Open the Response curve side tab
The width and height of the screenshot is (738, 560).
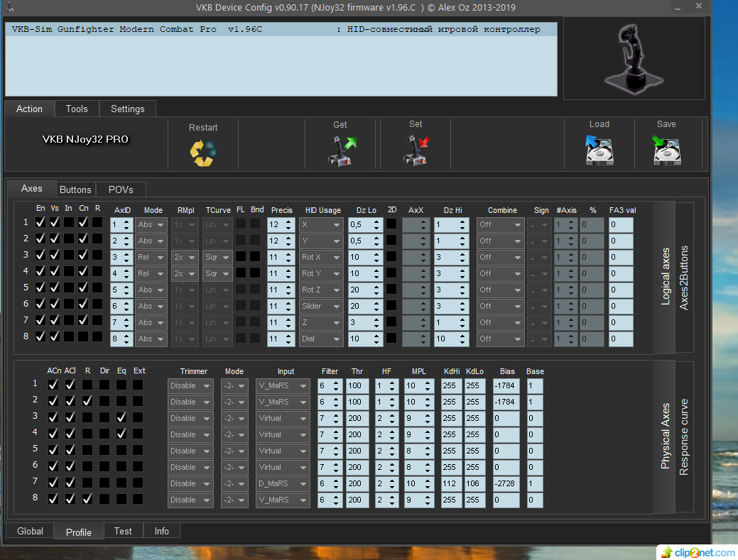click(x=684, y=437)
